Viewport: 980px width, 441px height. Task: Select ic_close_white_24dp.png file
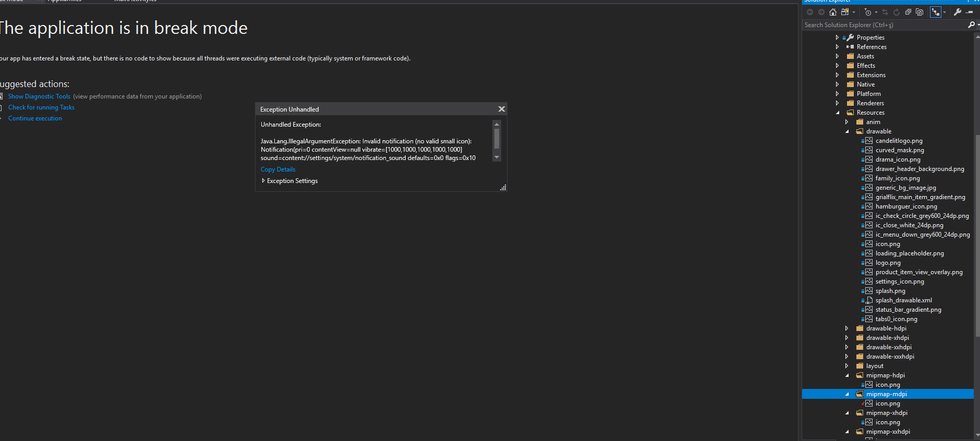click(910, 225)
